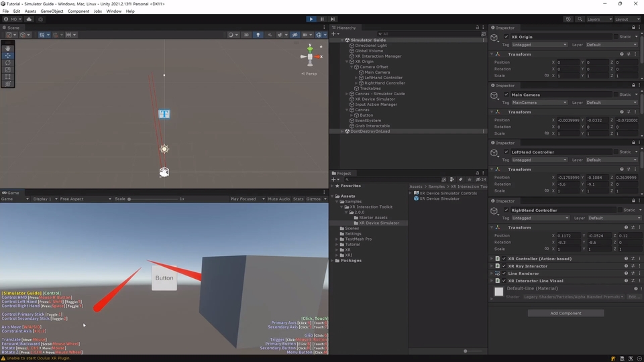Select the Hand tool in the Scene view

coord(8,48)
